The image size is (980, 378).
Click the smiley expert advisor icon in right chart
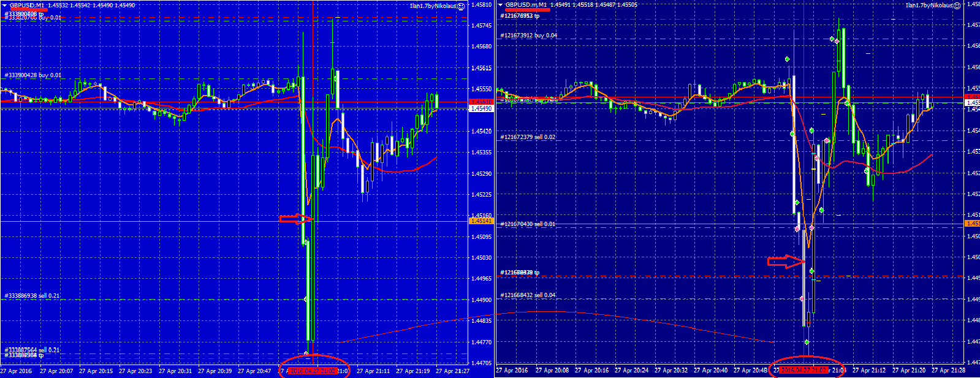pyautogui.click(x=957, y=5)
